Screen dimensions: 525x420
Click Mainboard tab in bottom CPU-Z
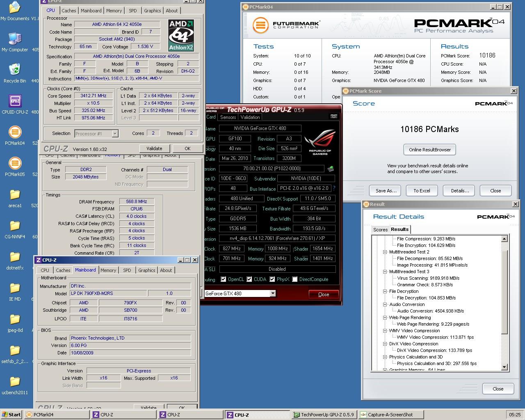point(85,270)
